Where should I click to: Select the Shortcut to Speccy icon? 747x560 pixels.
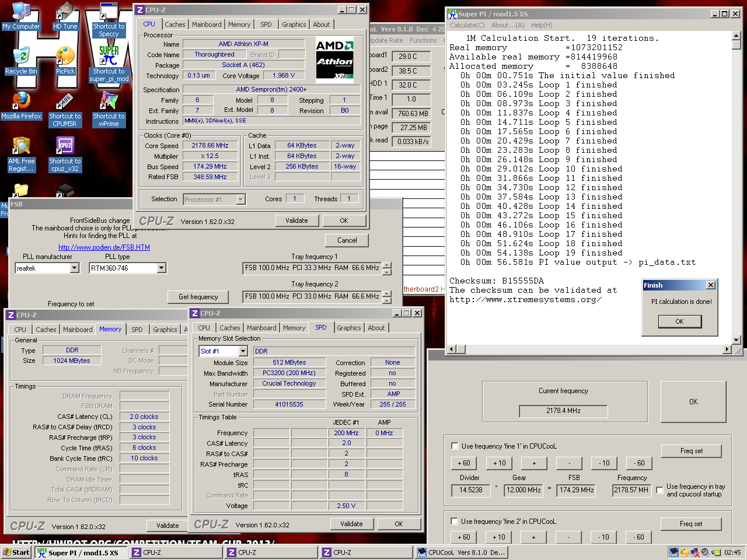point(109,19)
